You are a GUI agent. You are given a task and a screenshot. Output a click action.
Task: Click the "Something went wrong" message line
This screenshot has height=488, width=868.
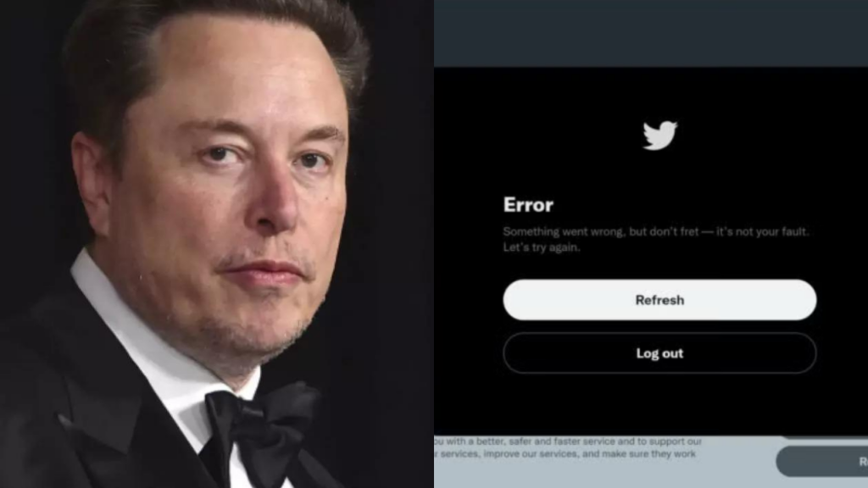656,232
